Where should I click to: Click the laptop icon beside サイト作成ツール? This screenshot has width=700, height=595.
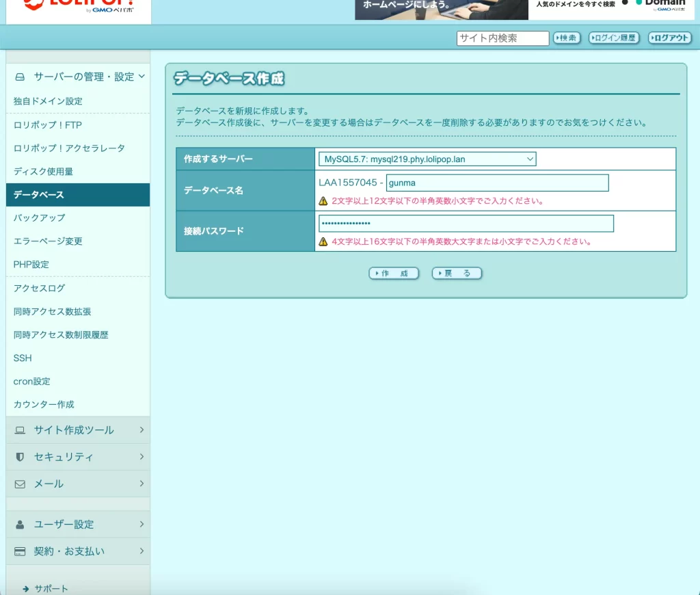click(20, 430)
